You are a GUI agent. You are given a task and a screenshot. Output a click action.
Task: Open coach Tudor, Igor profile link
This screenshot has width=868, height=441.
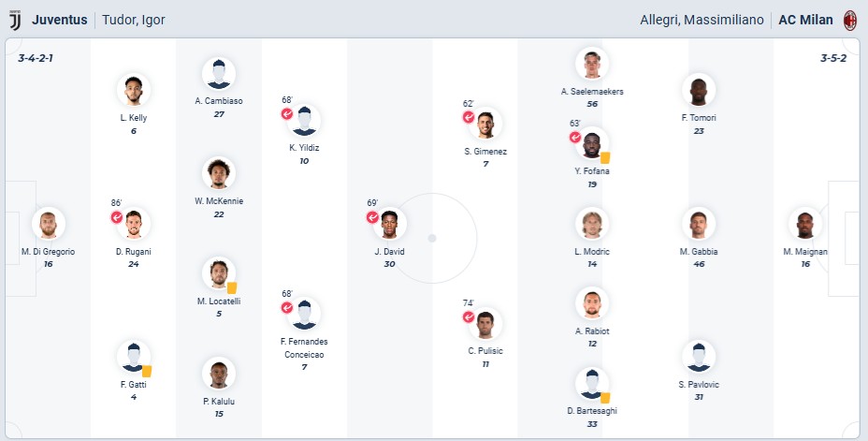133,20
